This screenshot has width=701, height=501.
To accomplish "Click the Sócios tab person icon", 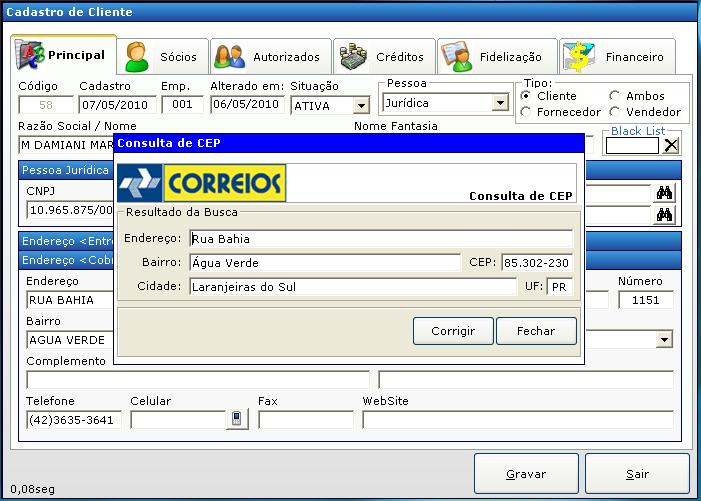I will click(137, 57).
